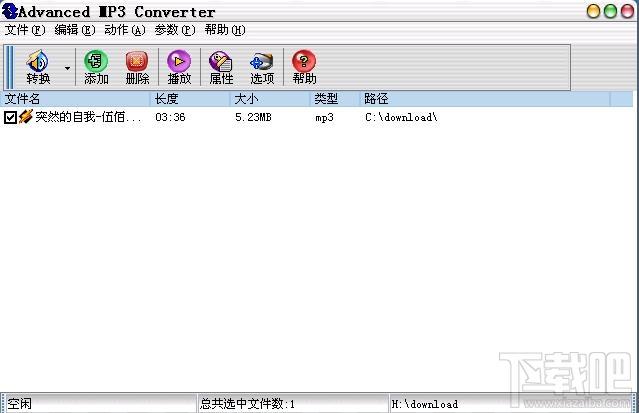
Task: Click the mp3 type cell
Action: (x=324, y=118)
